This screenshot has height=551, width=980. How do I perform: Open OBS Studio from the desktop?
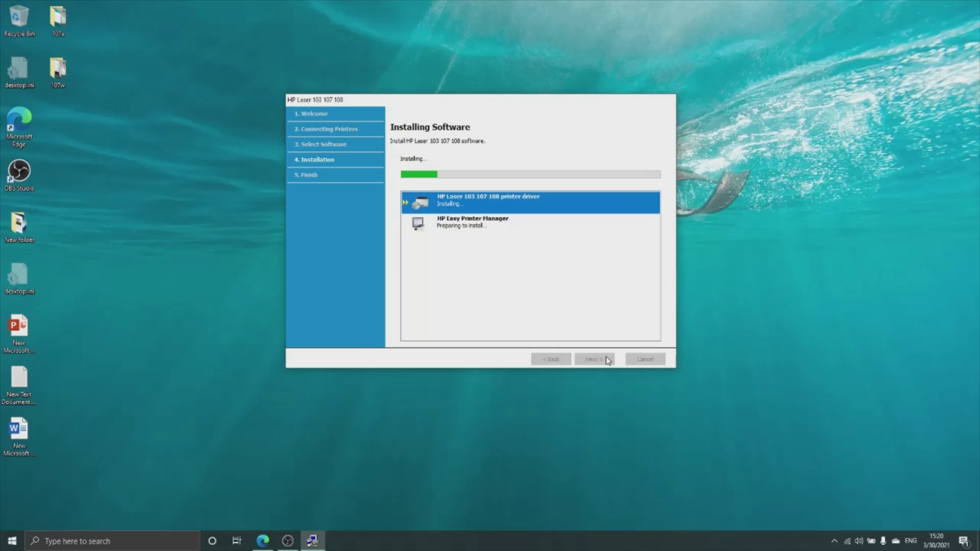19,171
